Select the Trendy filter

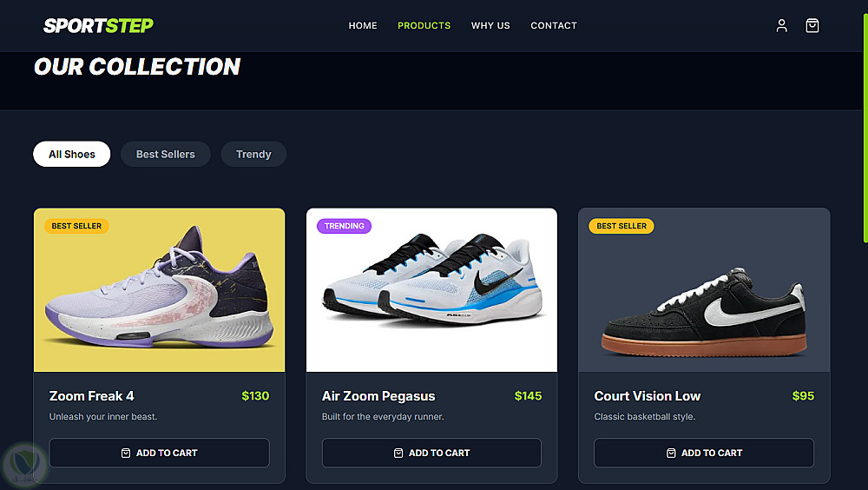[x=253, y=154]
